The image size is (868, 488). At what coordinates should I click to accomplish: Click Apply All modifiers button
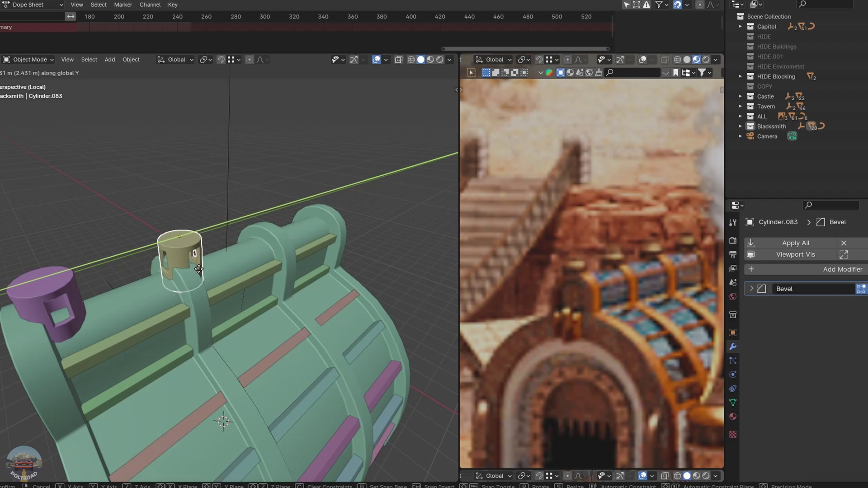click(x=790, y=243)
